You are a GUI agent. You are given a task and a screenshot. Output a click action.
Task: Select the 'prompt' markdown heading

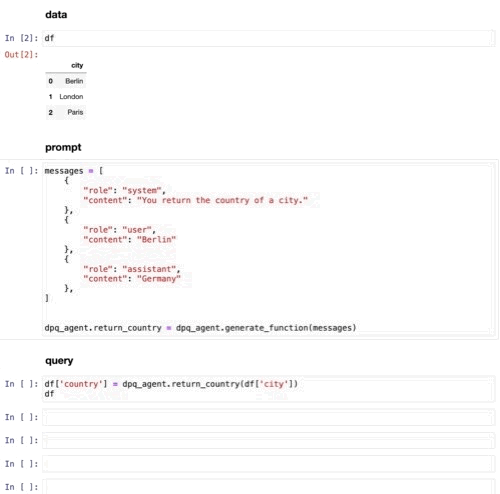pos(63,147)
